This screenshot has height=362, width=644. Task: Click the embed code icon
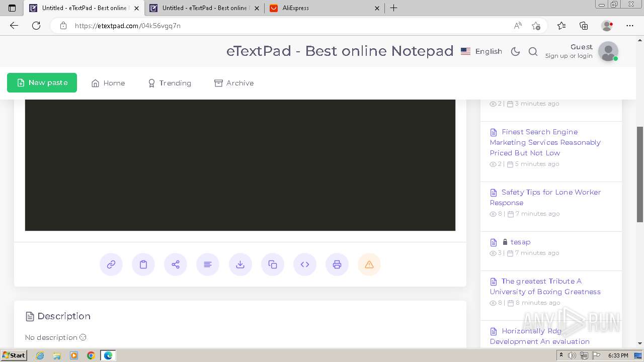click(305, 264)
